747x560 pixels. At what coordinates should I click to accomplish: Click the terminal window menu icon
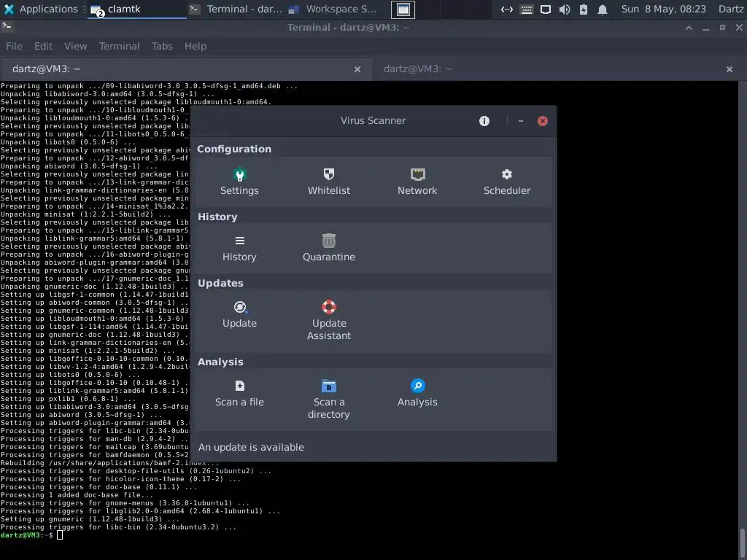(x=7, y=27)
